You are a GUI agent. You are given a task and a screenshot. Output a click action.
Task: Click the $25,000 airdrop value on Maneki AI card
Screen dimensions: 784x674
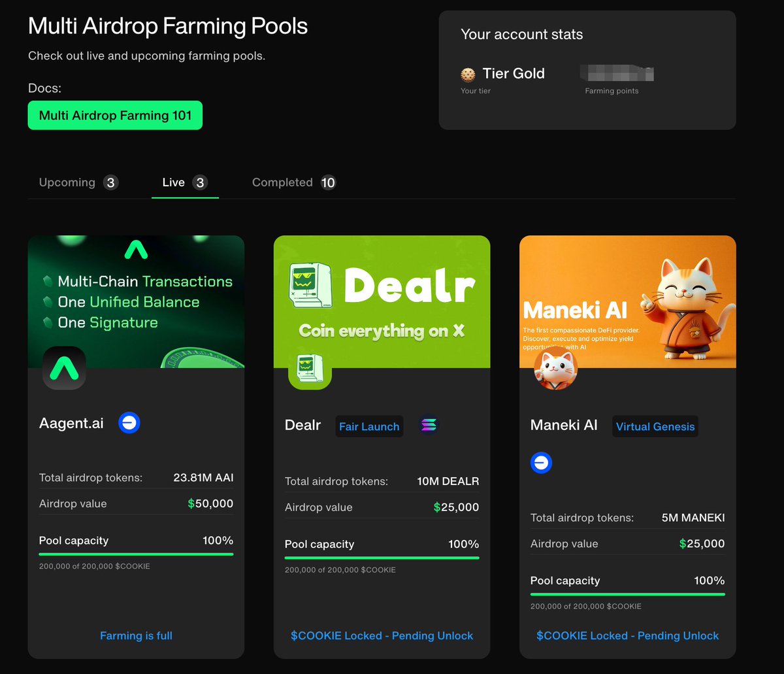click(702, 544)
